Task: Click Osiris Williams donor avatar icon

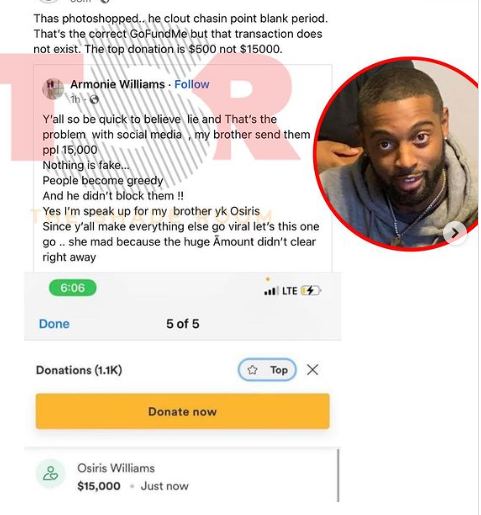Action: click(51, 474)
